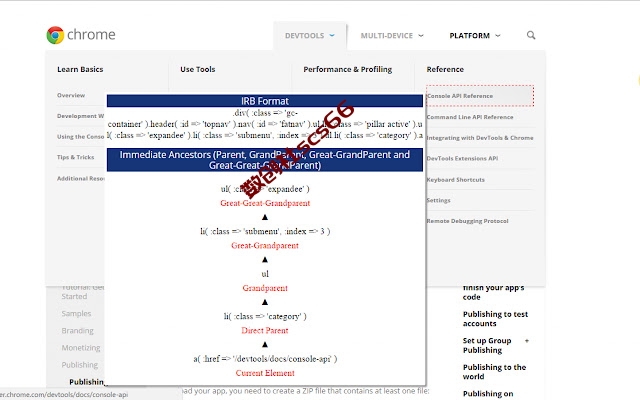This screenshot has width=640, height=400.
Task: Open the Branding sidebar link
Action: 78,331
